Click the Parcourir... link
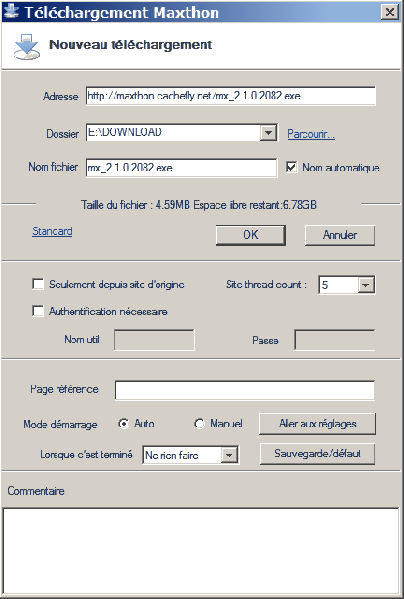This screenshot has width=404, height=599. click(x=311, y=134)
